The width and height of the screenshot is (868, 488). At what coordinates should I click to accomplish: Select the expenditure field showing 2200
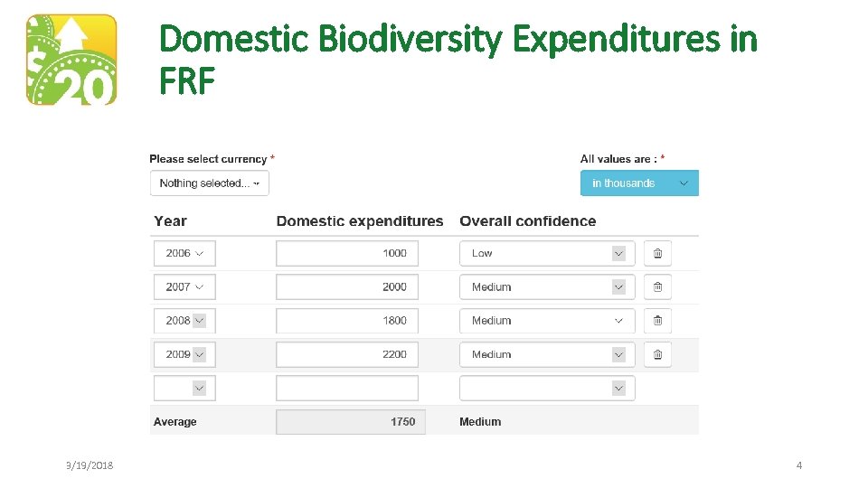pyautogui.click(x=347, y=354)
